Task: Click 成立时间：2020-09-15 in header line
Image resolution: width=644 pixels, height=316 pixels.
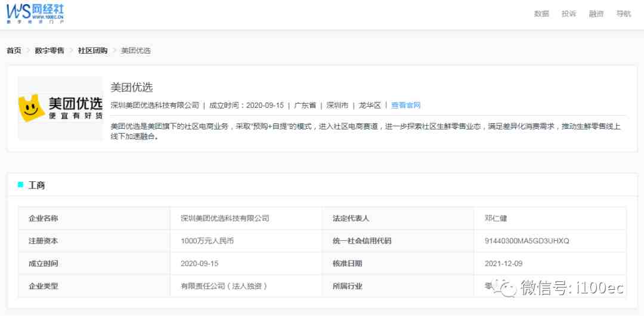Action: coord(246,105)
